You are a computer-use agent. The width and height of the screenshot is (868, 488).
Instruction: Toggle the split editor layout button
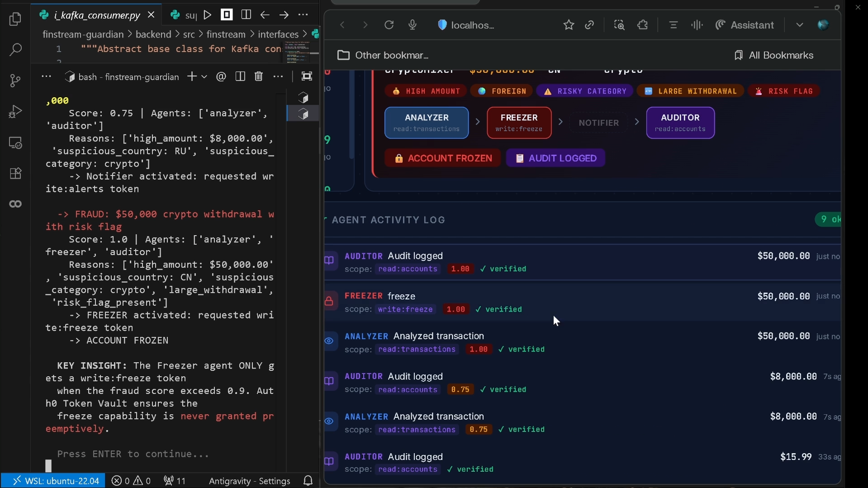246,15
